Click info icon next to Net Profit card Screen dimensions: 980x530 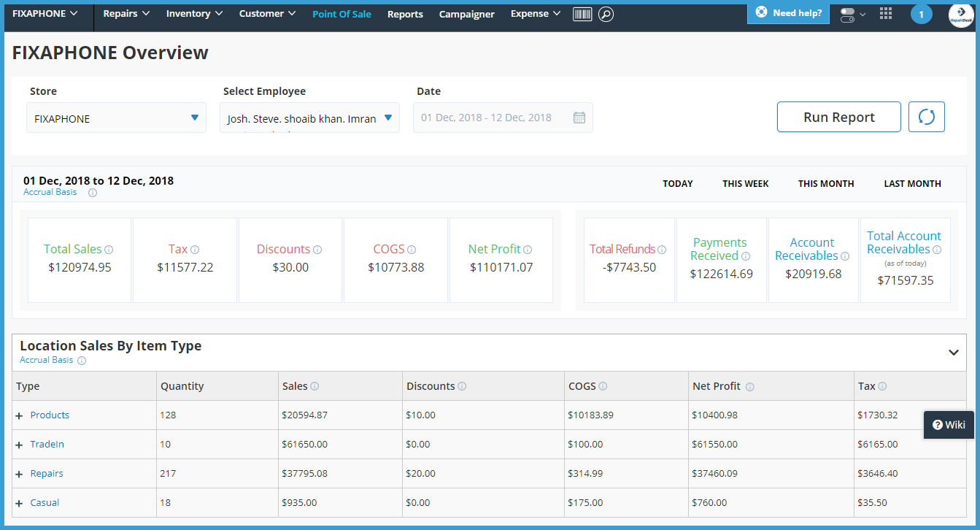(528, 250)
